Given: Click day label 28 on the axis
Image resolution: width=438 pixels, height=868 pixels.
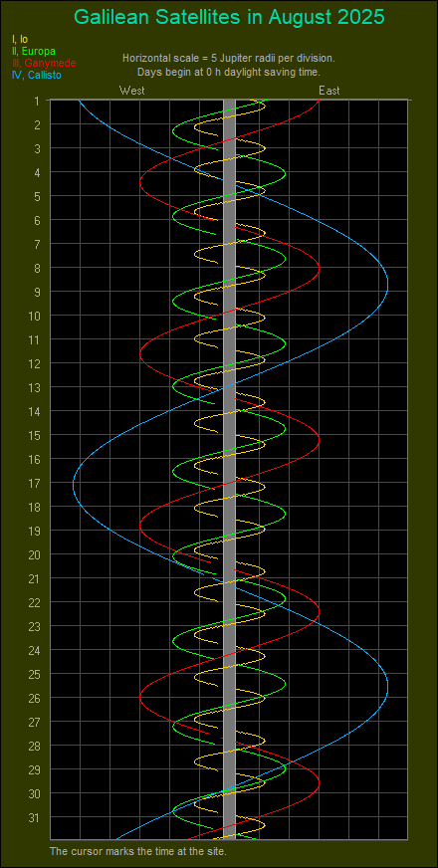Looking at the screenshot, I should (x=34, y=746).
